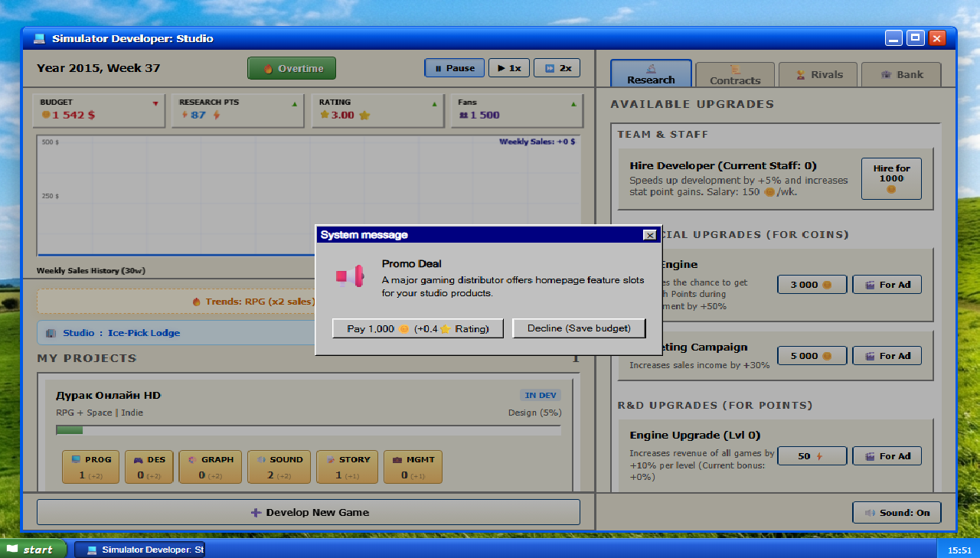980x558 pixels.
Task: Click the Design (5%) progress bar
Action: tap(309, 430)
